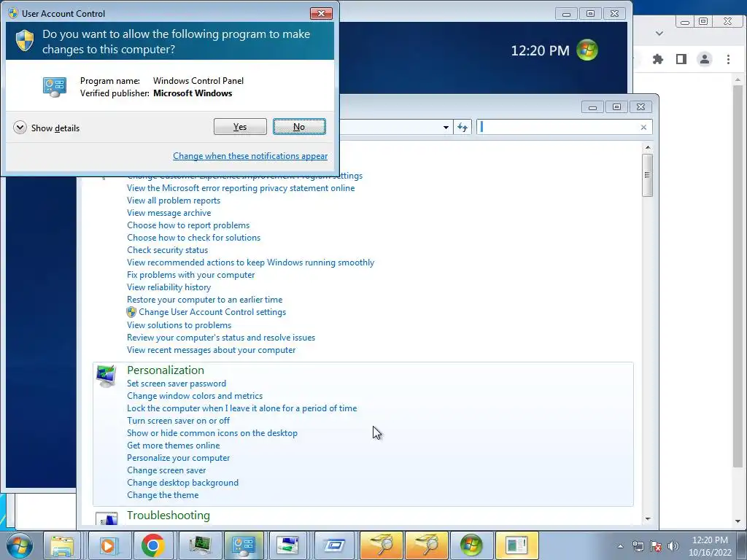Open 'Show or hide common icons on the desktop'
Image resolution: width=747 pixels, height=560 pixels.
(212, 433)
